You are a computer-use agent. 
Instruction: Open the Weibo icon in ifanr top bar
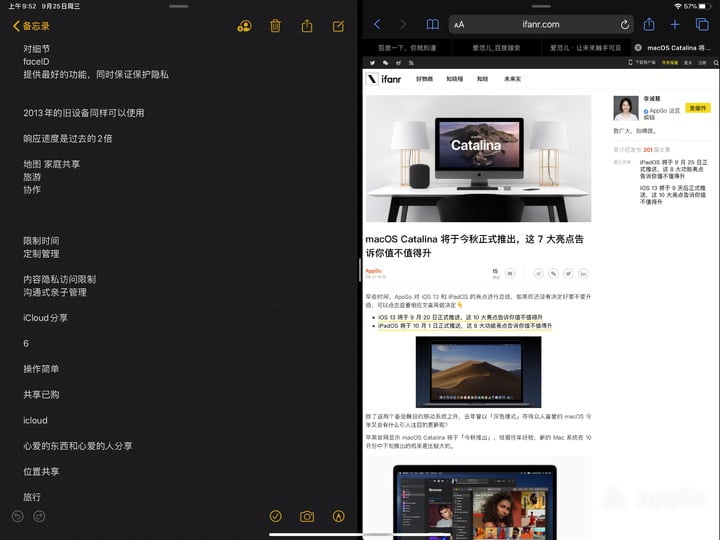399,63
